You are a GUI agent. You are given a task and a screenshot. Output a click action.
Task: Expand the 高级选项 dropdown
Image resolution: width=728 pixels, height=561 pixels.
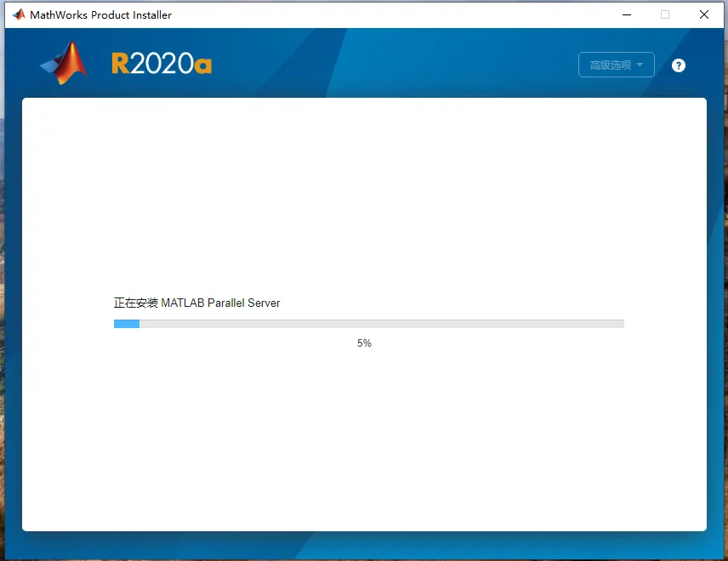click(x=616, y=65)
